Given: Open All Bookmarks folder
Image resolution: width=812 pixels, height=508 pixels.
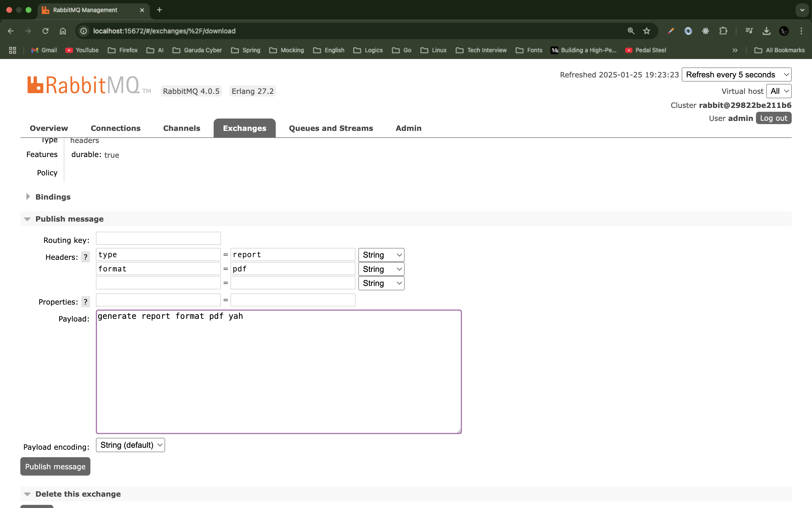Looking at the screenshot, I should point(779,50).
